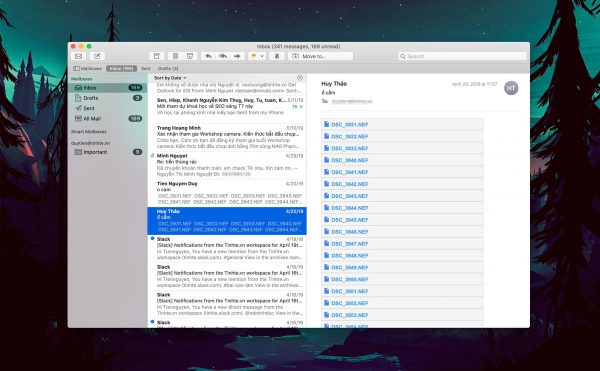Archive the selected message
Screen dimensions: 600x371
(x=157, y=56)
